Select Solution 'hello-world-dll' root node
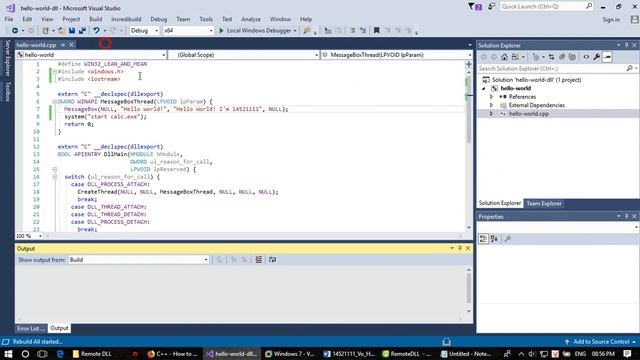This screenshot has width=640, height=360. pyautogui.click(x=536, y=80)
